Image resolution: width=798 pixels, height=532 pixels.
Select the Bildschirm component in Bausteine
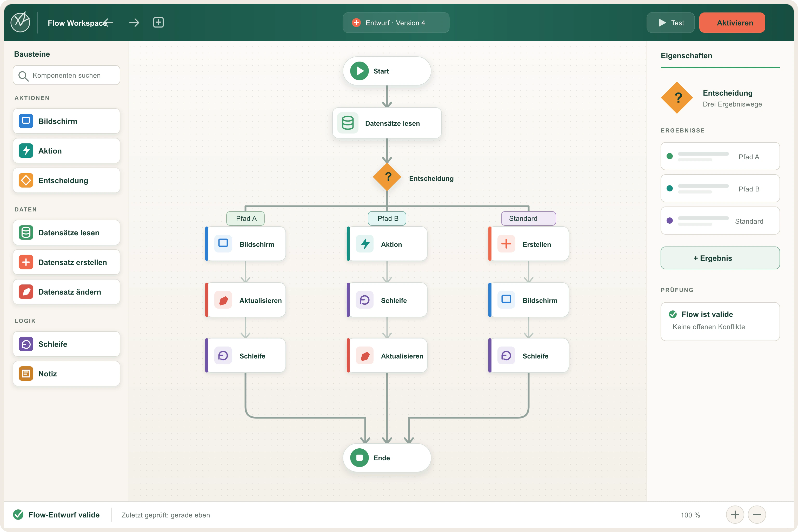coord(66,121)
